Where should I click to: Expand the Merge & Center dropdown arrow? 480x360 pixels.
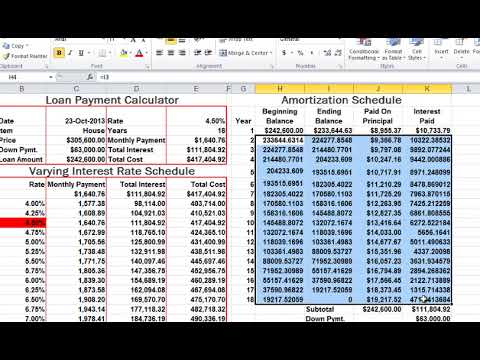coord(271,53)
